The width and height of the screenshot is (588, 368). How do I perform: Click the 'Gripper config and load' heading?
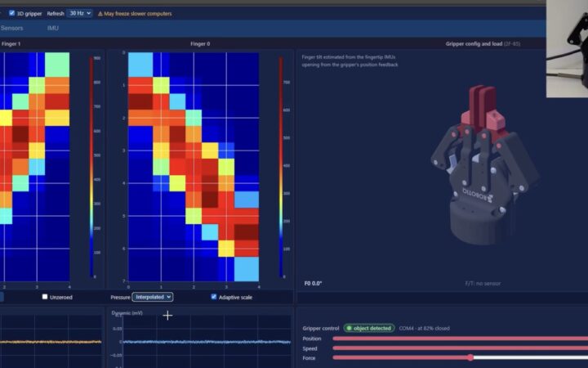tap(474, 43)
